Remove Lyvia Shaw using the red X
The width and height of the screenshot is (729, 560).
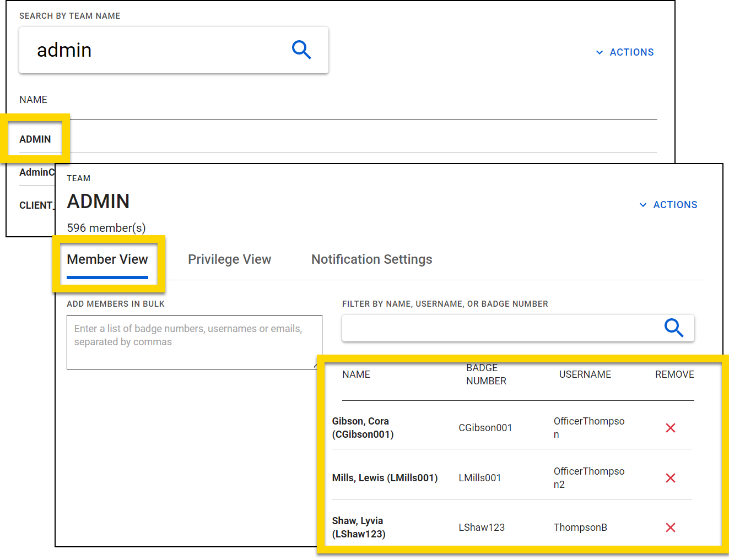[x=670, y=528]
